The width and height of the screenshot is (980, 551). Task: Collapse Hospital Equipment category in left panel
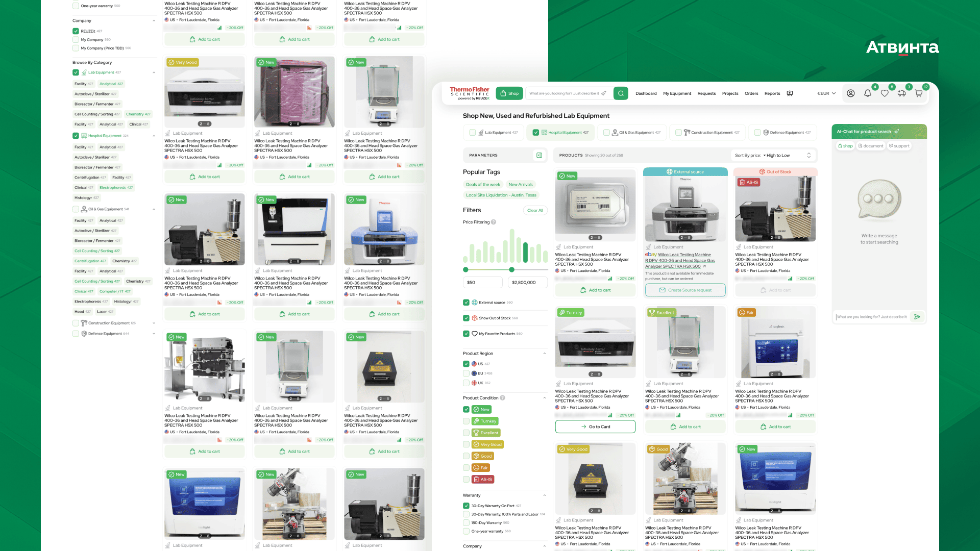click(154, 136)
